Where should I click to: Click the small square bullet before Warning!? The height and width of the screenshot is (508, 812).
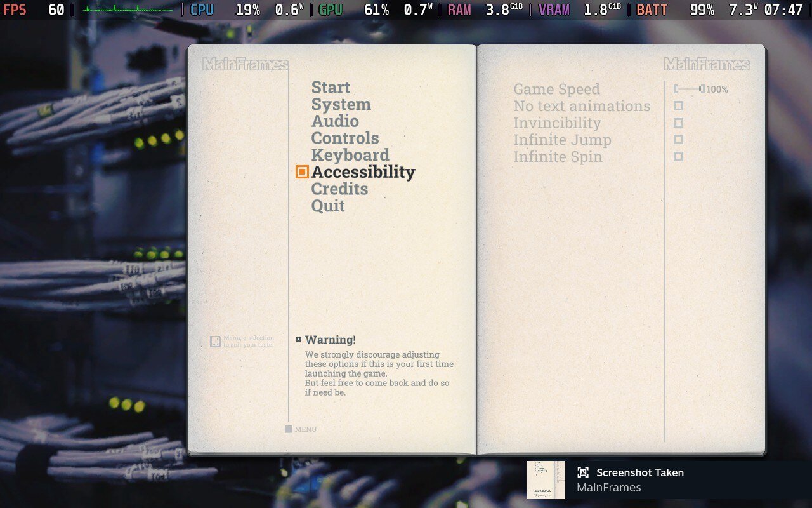299,340
